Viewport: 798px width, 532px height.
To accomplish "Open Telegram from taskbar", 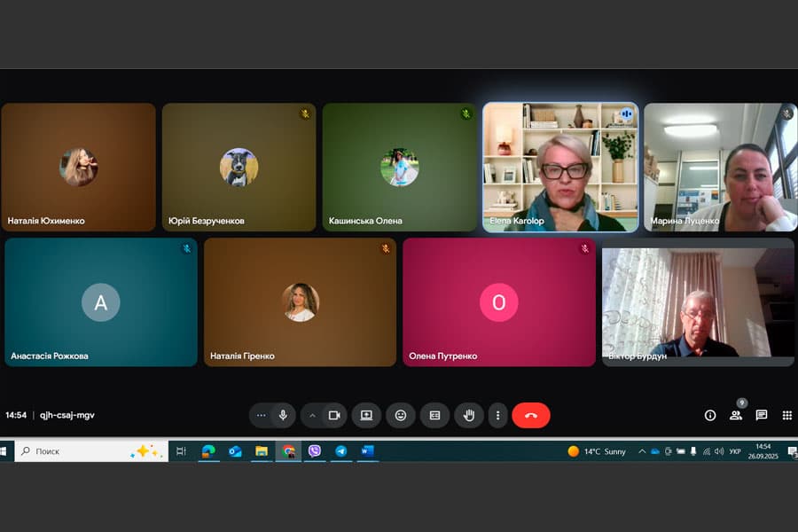I will pyautogui.click(x=341, y=451).
